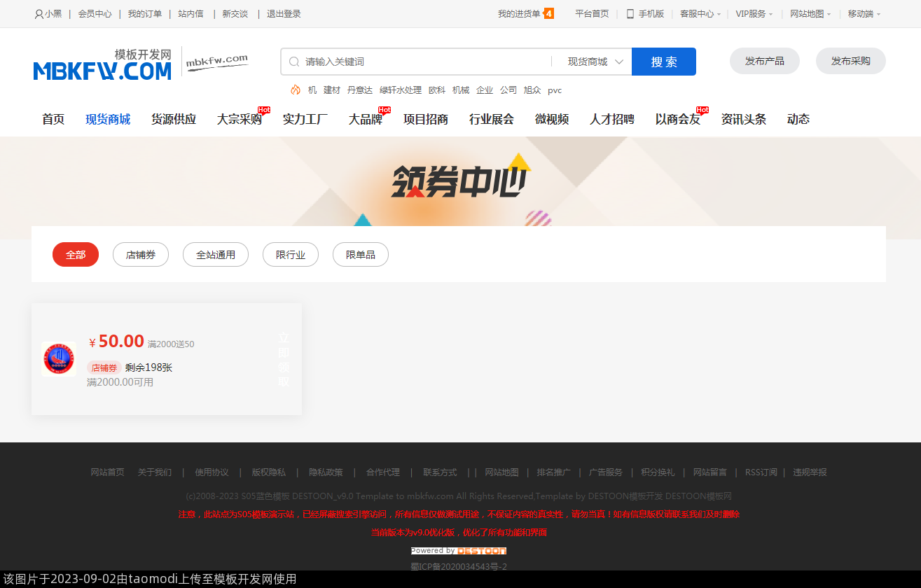This screenshot has width=921, height=588.
Task: Click the coupon store's round logo
Action: [59, 359]
